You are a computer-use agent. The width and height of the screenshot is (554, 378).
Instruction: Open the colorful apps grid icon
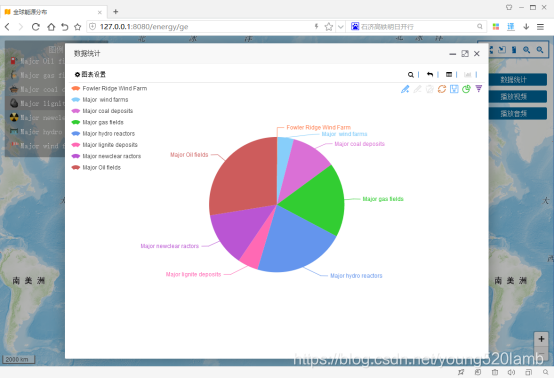click(496, 27)
